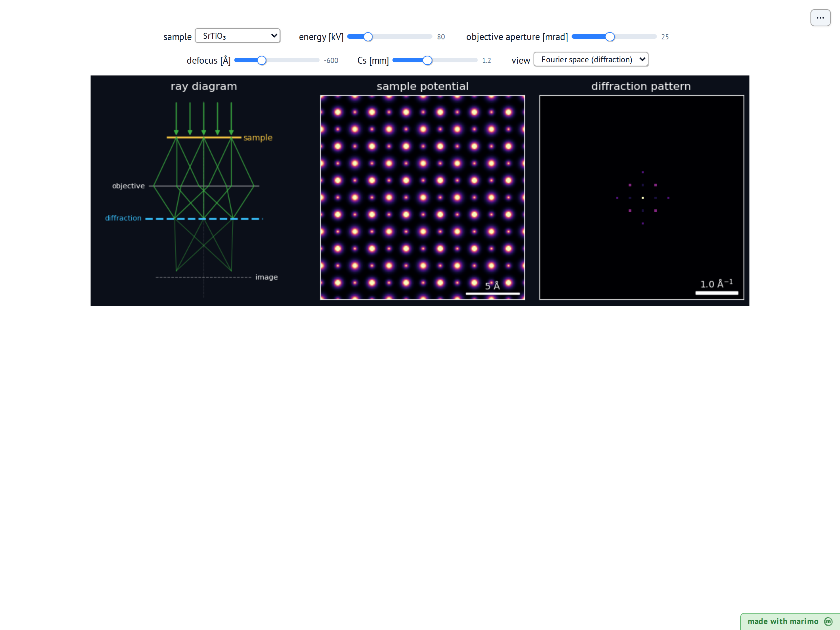The image size is (840, 630).
Task: Click the central bright diffraction spot
Action: coord(642,198)
